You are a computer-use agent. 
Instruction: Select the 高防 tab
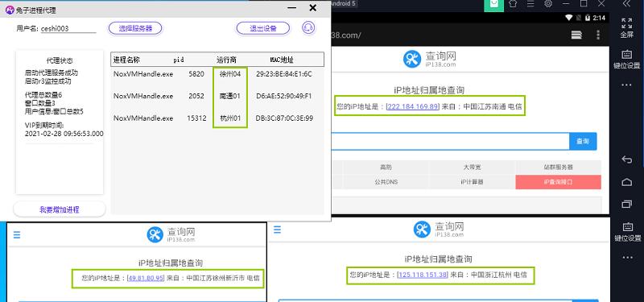(386, 168)
